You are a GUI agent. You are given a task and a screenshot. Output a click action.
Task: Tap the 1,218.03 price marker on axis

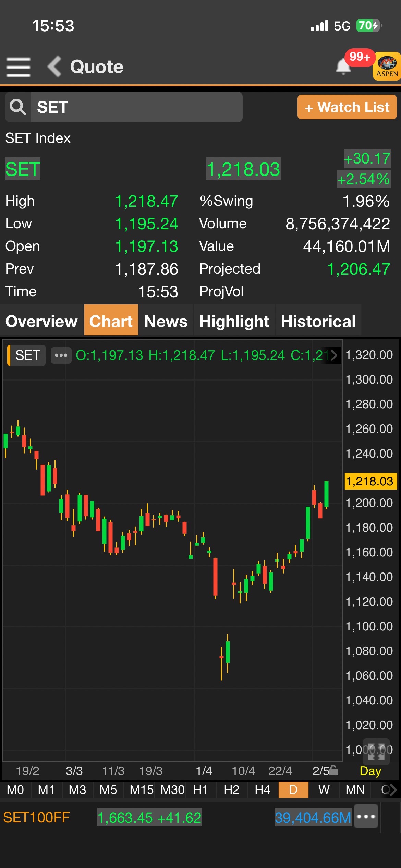tap(370, 481)
